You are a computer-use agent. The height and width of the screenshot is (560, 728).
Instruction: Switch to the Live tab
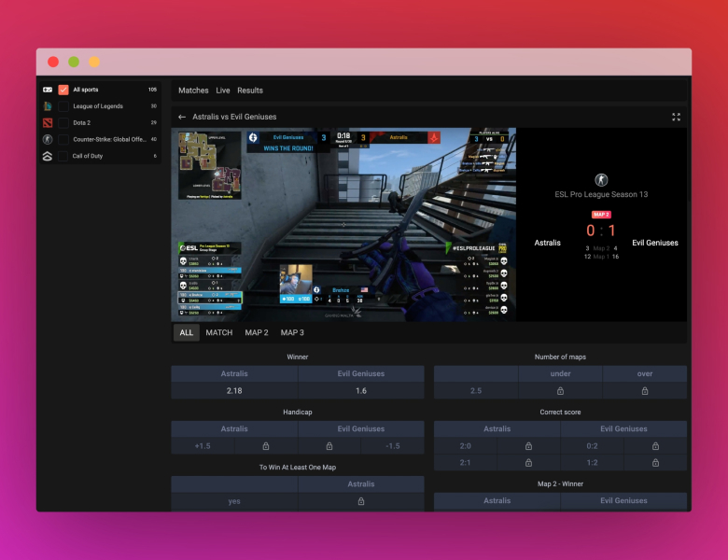click(x=223, y=91)
